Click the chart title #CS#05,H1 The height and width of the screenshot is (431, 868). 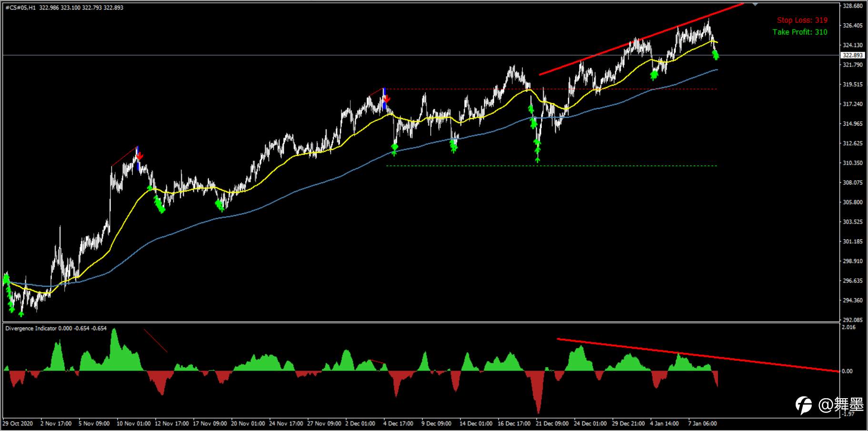[x=20, y=8]
